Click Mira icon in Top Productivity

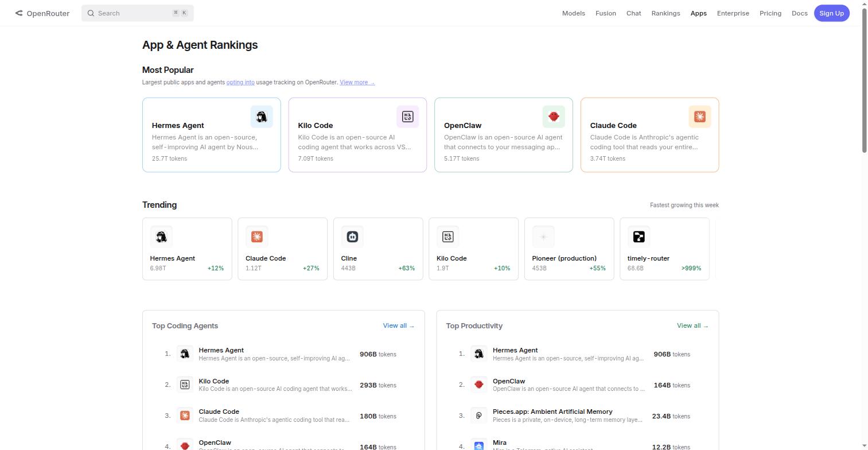tap(478, 446)
